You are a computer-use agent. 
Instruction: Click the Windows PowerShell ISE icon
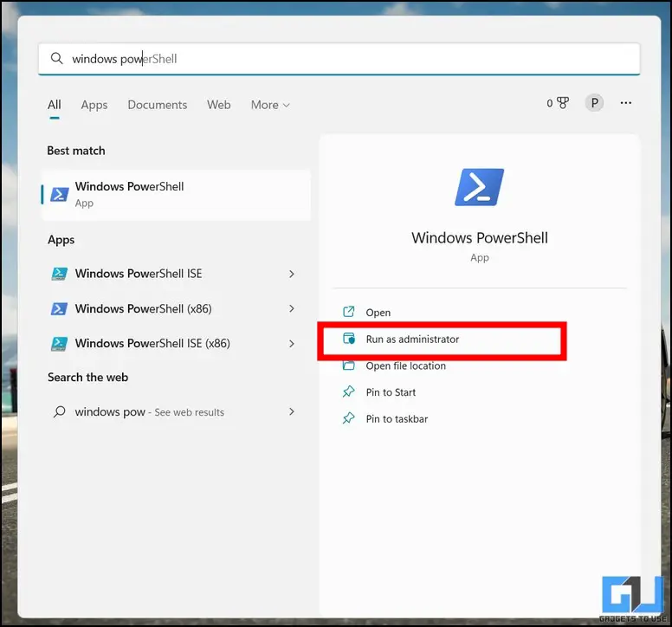click(x=59, y=274)
